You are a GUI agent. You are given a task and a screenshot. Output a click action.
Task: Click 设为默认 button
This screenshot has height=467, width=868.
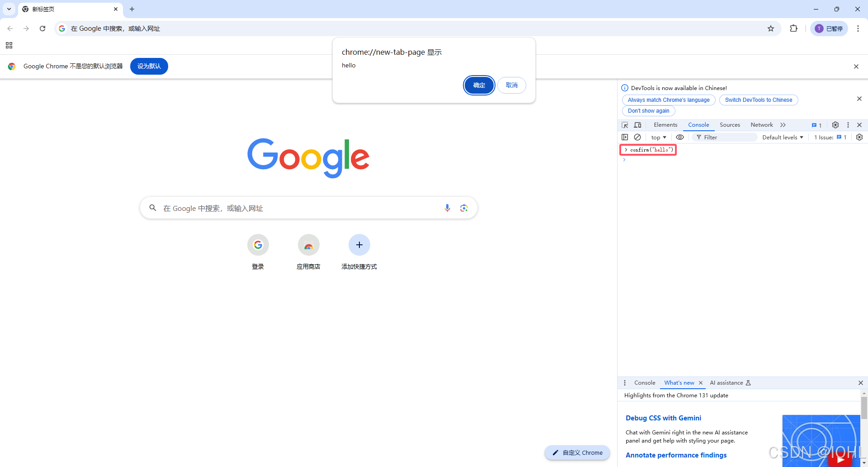tap(149, 66)
